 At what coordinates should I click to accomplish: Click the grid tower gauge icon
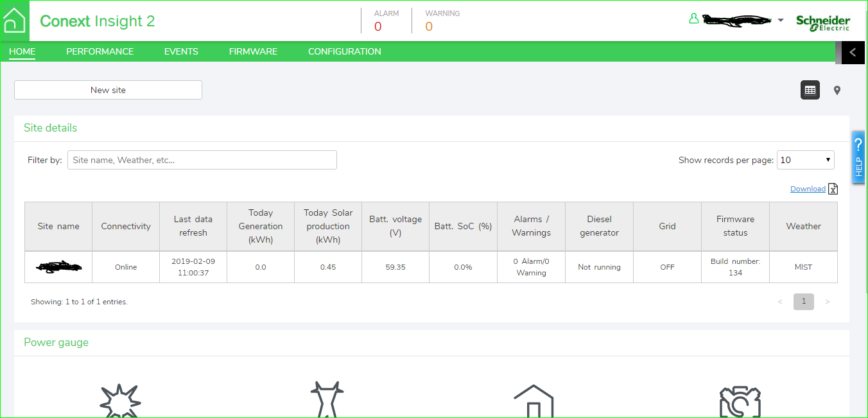click(327, 399)
